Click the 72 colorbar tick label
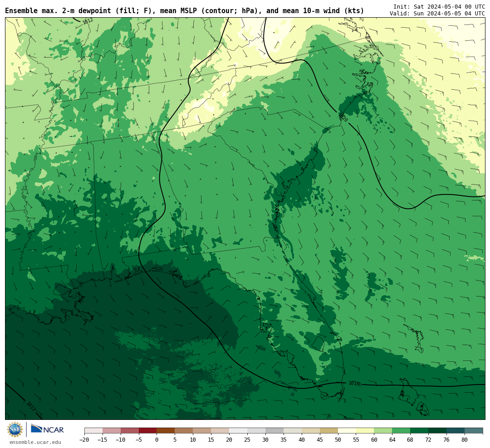The width and height of the screenshot is (490, 448). (429, 439)
